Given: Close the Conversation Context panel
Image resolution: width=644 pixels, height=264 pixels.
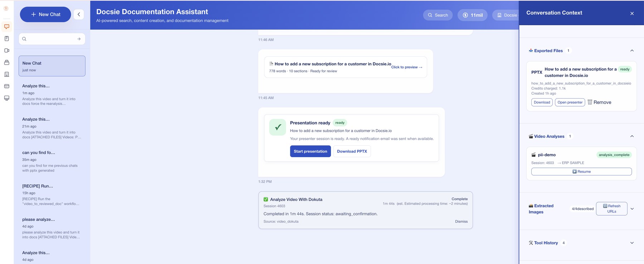Looking at the screenshot, I should coord(632,13).
